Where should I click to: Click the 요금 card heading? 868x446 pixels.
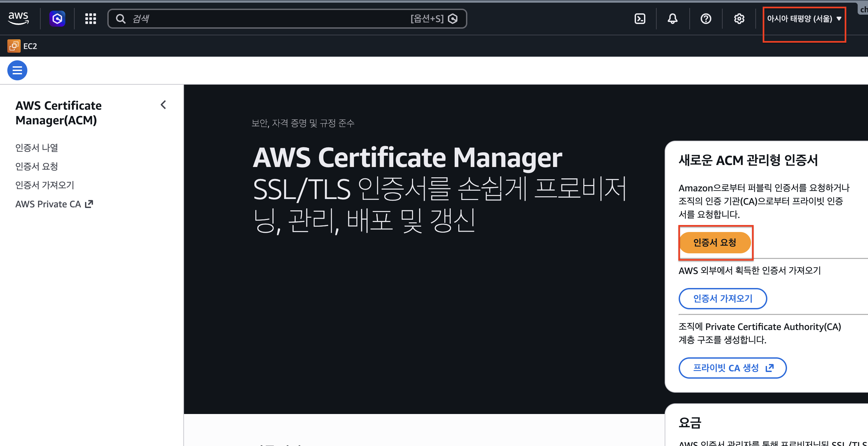690,422
